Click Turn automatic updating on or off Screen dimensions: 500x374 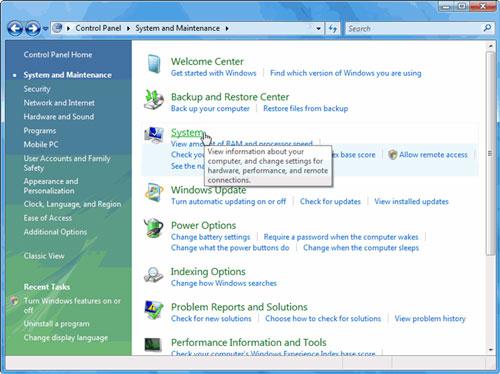[228, 201]
